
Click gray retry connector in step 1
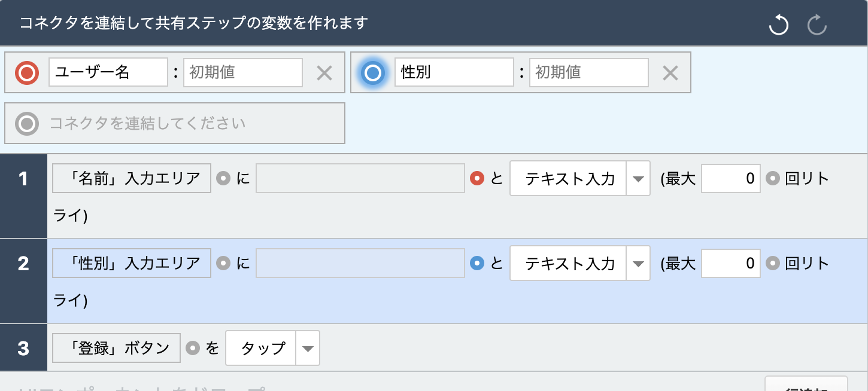(x=773, y=178)
